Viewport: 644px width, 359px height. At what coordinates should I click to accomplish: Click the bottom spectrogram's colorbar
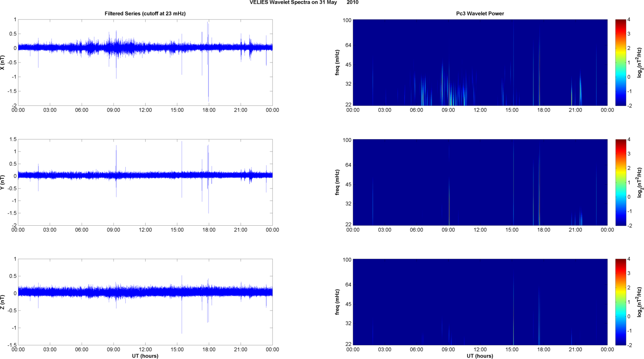(620, 302)
